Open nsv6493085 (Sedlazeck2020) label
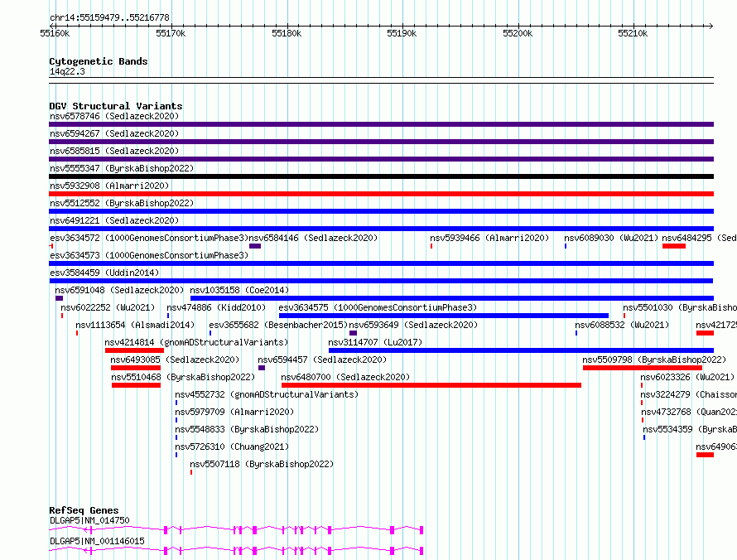This screenshot has height=560, width=737. tap(175, 360)
